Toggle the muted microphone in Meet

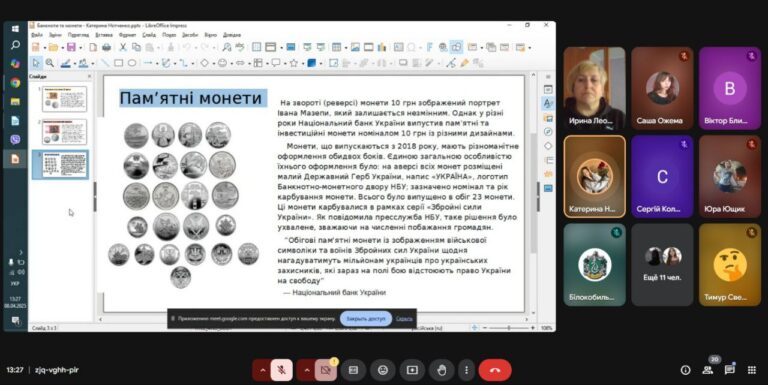tap(282, 370)
